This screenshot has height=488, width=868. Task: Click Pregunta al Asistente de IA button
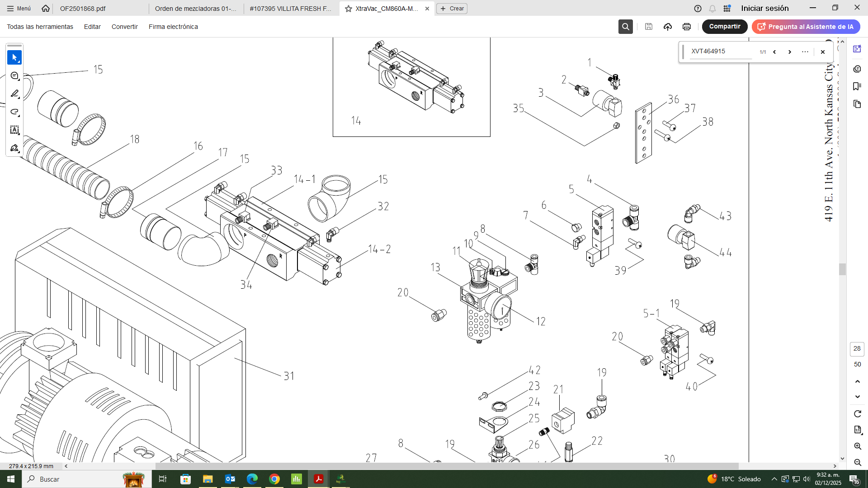coord(806,27)
